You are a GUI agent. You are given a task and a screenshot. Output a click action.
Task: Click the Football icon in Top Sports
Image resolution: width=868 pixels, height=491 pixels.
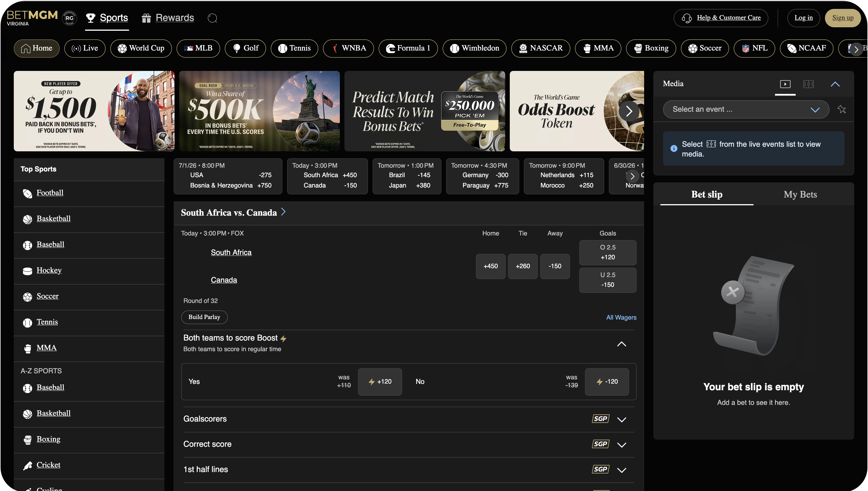[27, 193]
